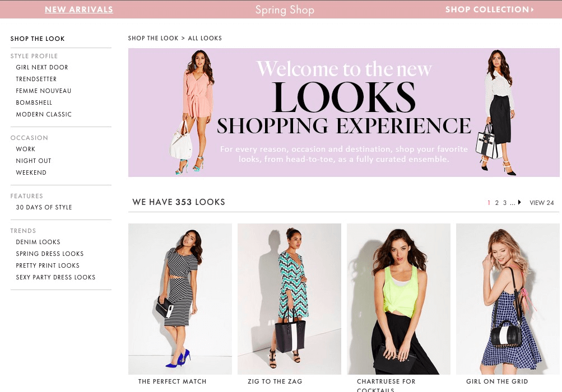Click the next page arrow icon
562x392 pixels.
point(519,203)
